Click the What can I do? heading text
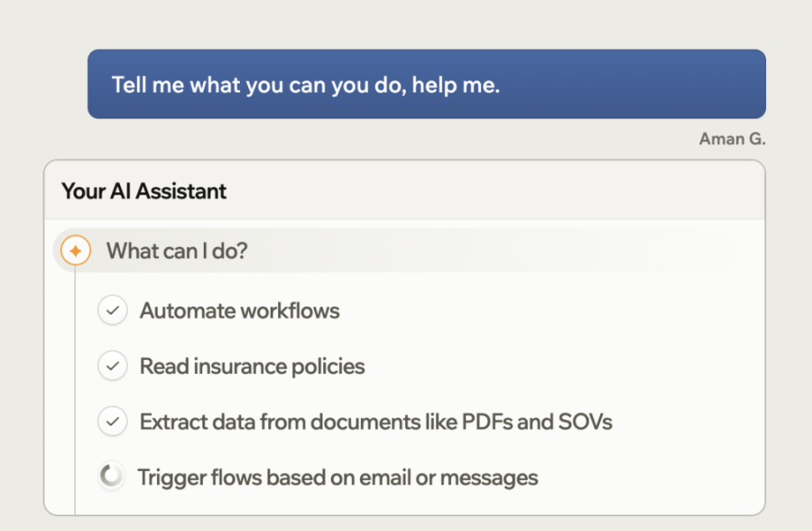This screenshot has height=531, width=812. click(x=177, y=251)
